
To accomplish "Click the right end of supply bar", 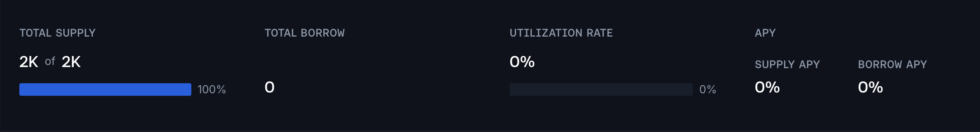I will point(189,89).
